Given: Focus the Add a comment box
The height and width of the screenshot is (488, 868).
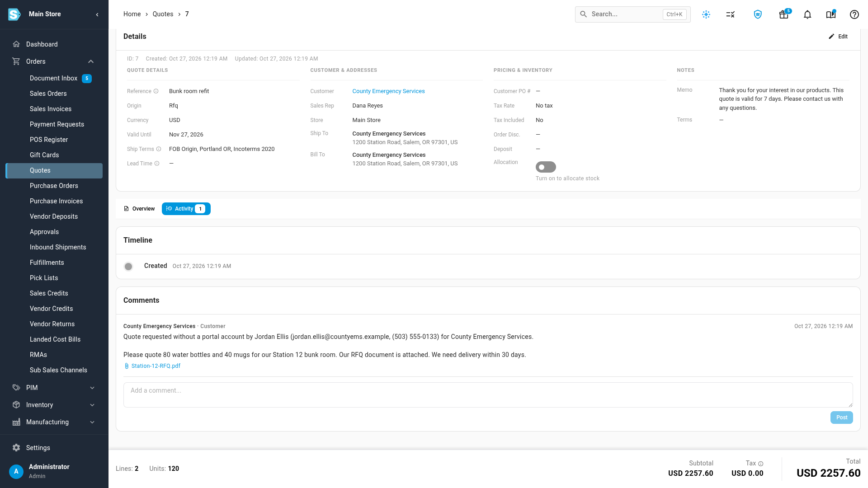Looking at the screenshot, I should (x=488, y=395).
